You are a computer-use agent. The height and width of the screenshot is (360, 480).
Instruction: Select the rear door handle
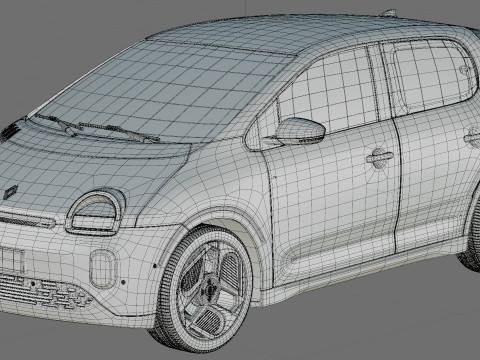click(x=472, y=137)
